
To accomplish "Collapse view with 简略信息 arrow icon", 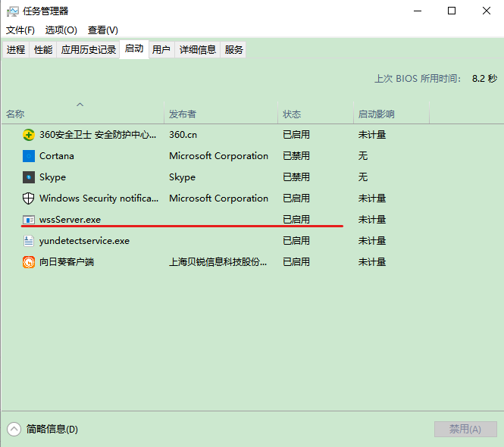I will (14, 429).
